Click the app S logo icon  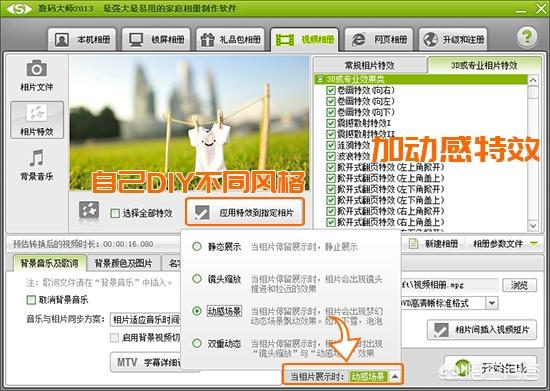pos(19,8)
